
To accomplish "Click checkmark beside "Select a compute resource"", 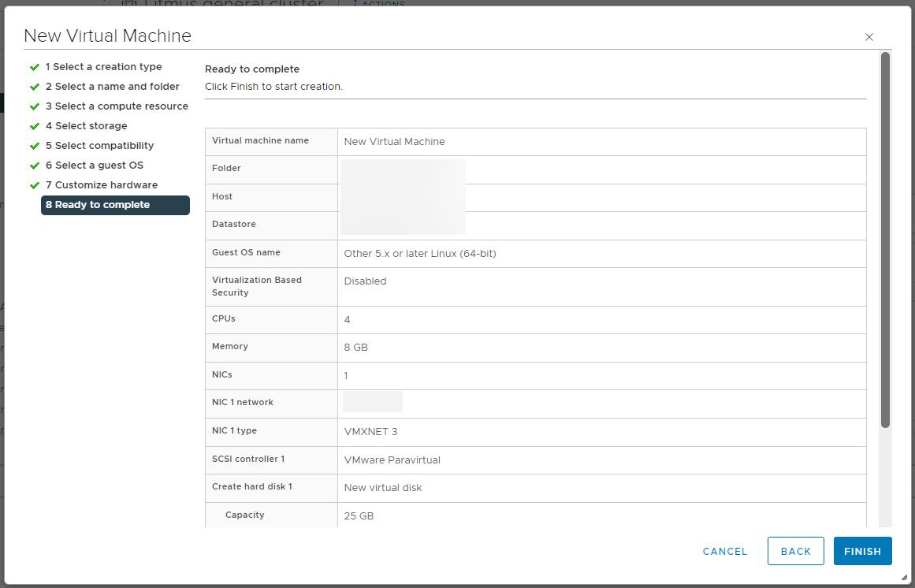I will click(x=34, y=106).
